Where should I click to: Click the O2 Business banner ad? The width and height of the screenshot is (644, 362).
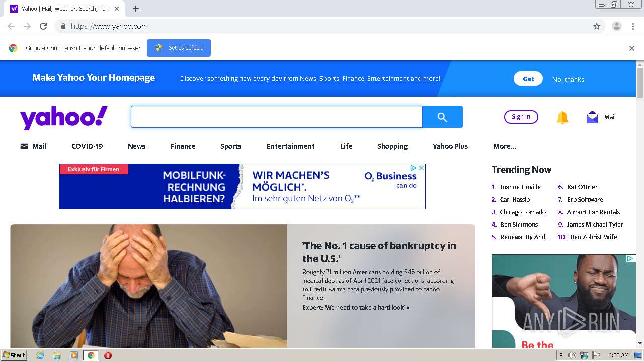click(242, 187)
